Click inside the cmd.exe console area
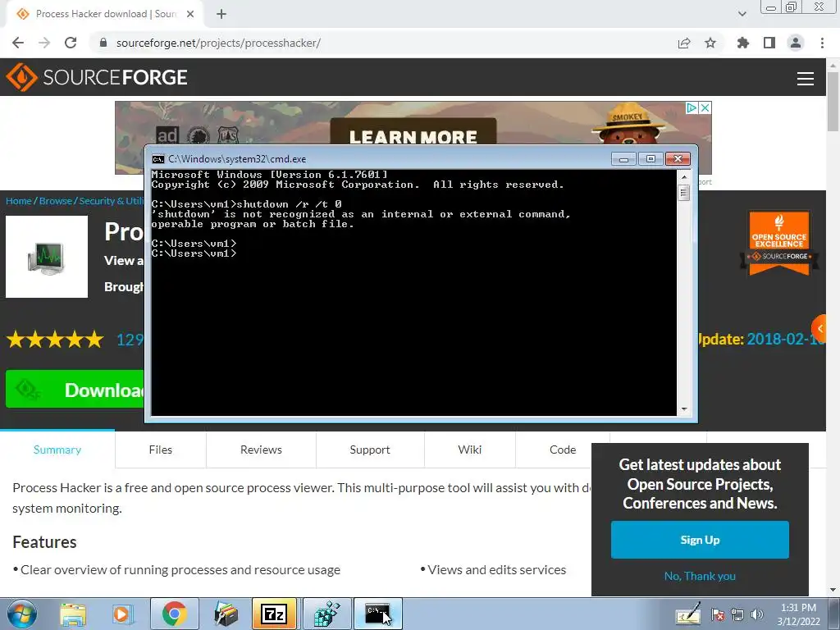Viewport: 840px width, 630px height. click(x=413, y=293)
